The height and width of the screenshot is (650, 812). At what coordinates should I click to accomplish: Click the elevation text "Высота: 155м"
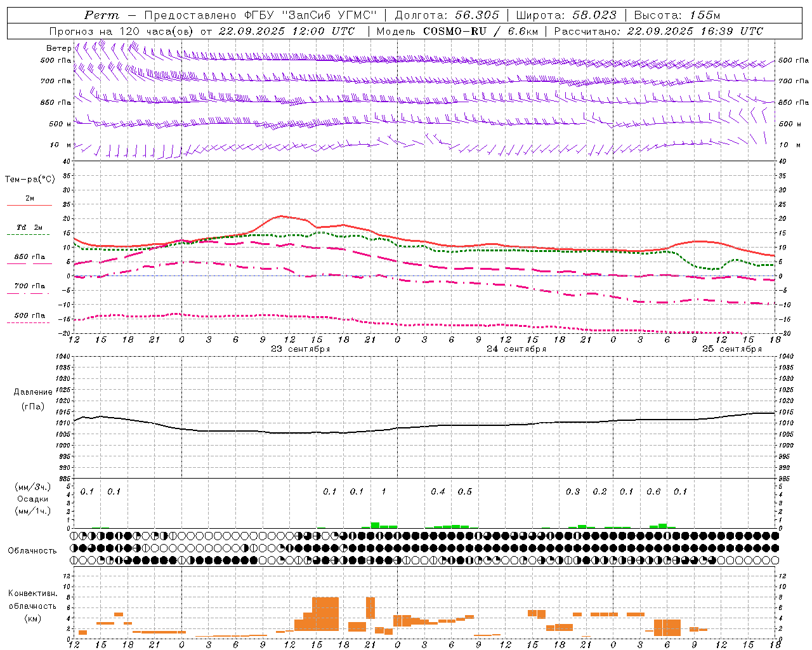pyautogui.click(x=678, y=15)
